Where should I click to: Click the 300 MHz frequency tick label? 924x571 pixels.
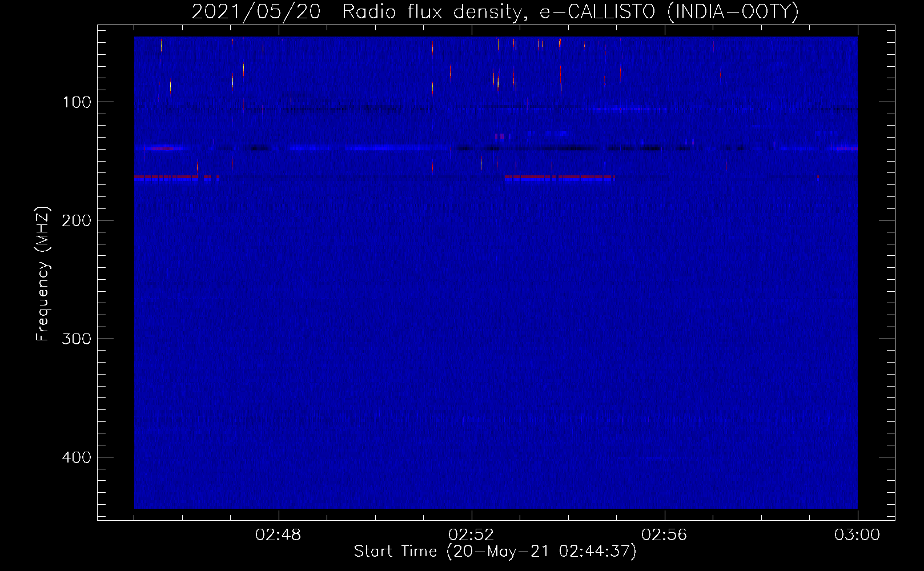tap(77, 339)
